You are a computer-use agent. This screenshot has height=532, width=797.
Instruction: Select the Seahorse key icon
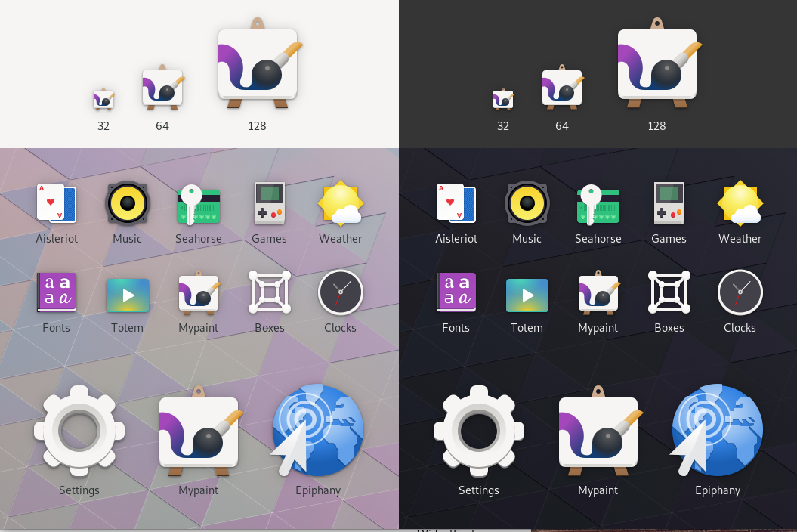[198, 203]
